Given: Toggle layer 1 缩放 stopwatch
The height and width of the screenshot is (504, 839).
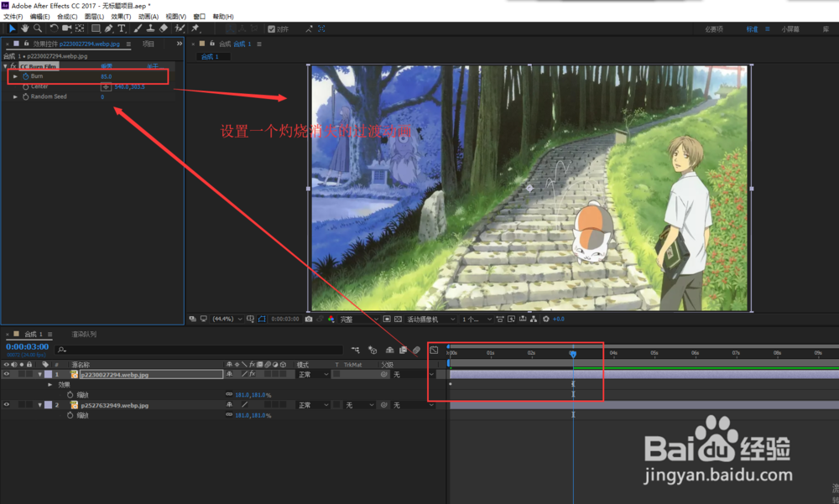Looking at the screenshot, I should coord(70,395).
